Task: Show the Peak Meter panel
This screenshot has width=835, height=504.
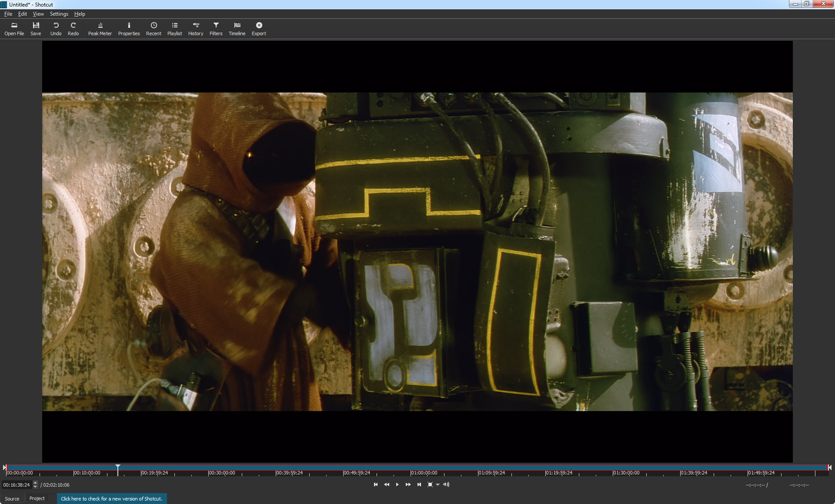Action: [x=100, y=29]
